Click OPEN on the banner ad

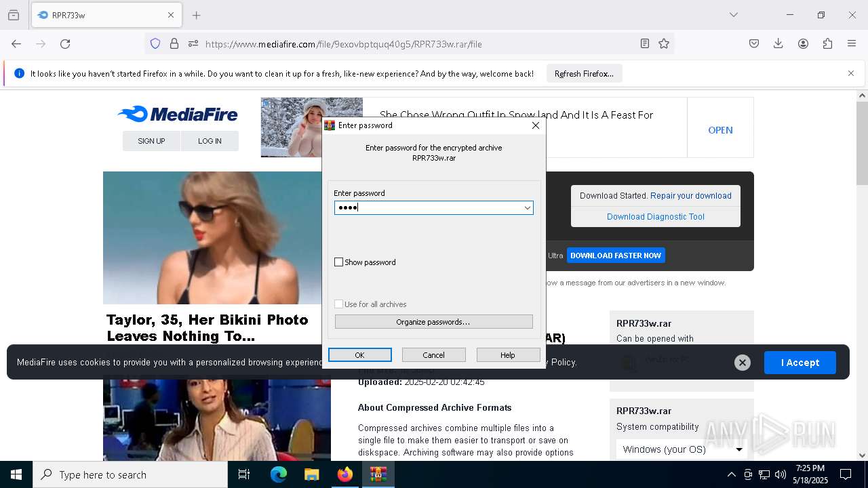coord(720,130)
